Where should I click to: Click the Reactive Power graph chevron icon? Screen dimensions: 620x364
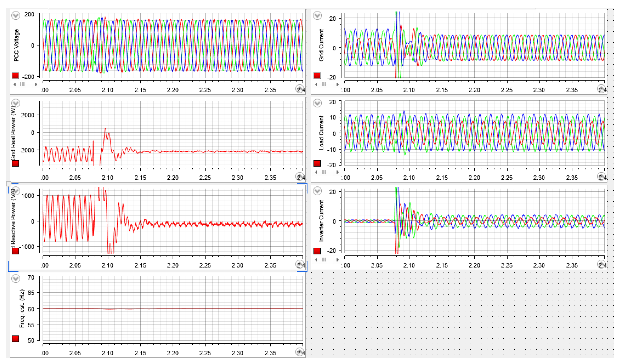pos(16,191)
